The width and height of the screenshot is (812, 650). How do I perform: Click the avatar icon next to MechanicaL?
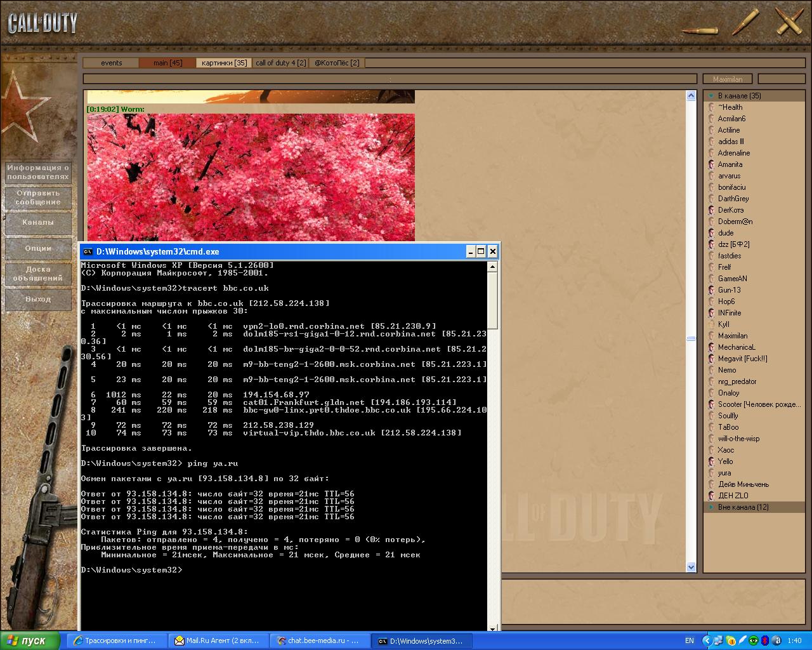pyautogui.click(x=711, y=347)
